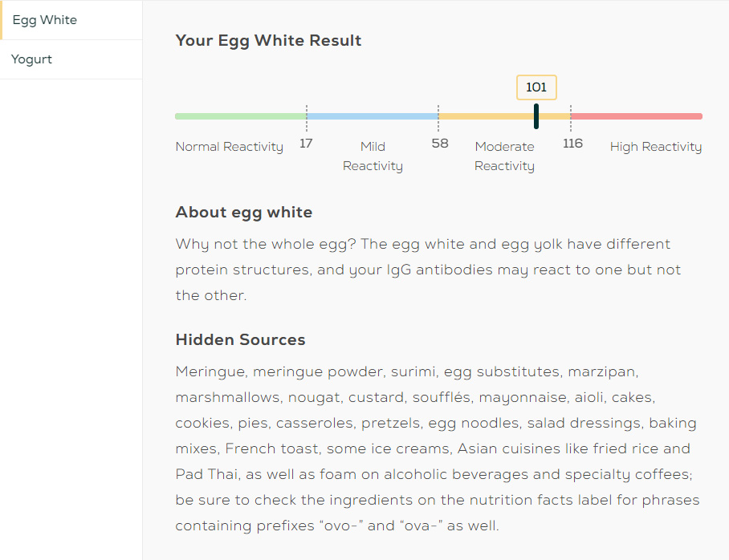Click the High Reactivity label

(x=655, y=147)
